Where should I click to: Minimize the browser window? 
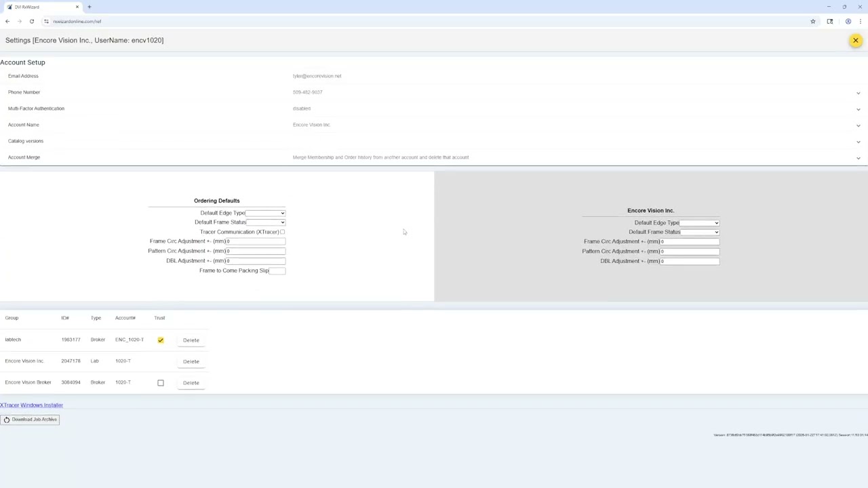coord(829,7)
